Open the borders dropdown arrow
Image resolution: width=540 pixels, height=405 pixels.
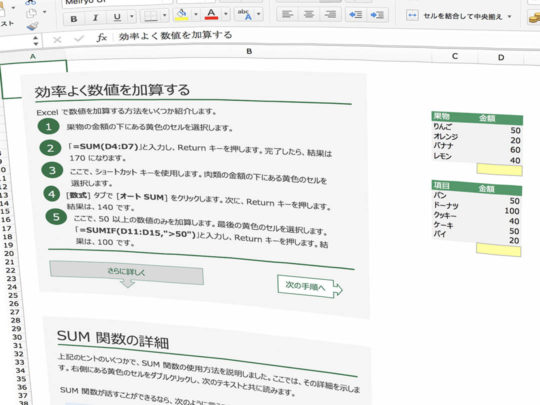(164, 15)
